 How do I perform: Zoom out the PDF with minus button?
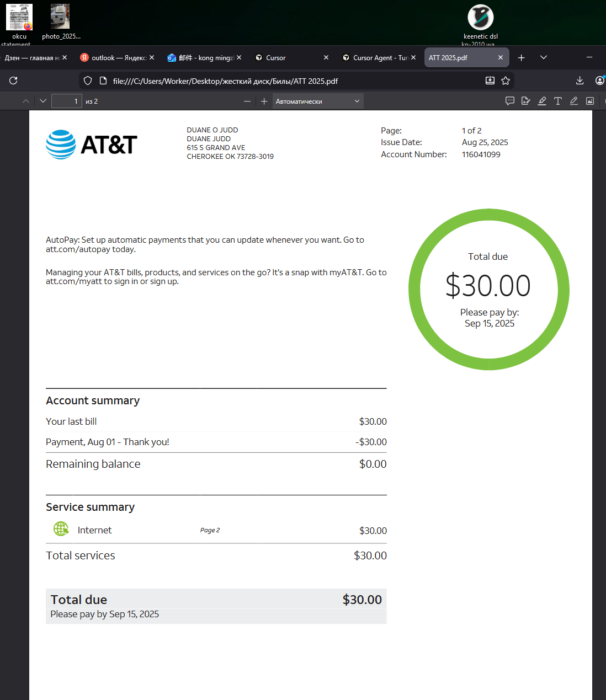(247, 101)
